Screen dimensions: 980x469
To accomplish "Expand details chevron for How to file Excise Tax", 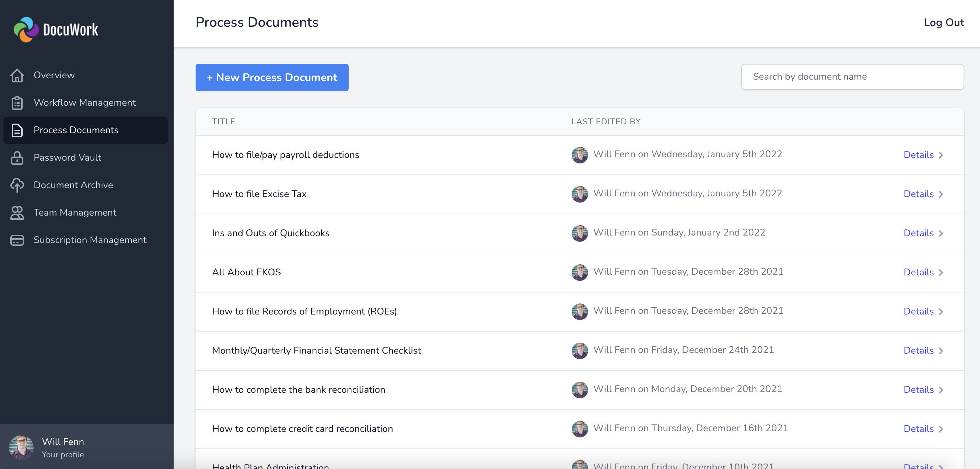I will (x=941, y=194).
